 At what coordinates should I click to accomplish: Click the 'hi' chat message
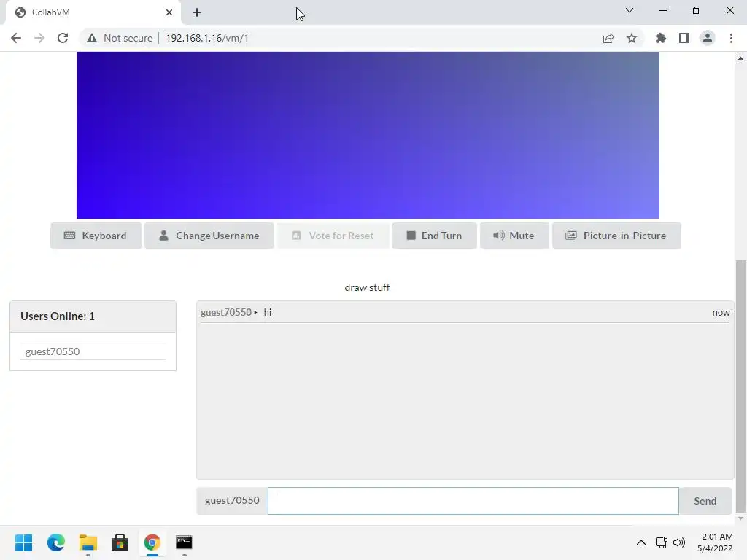point(267,312)
